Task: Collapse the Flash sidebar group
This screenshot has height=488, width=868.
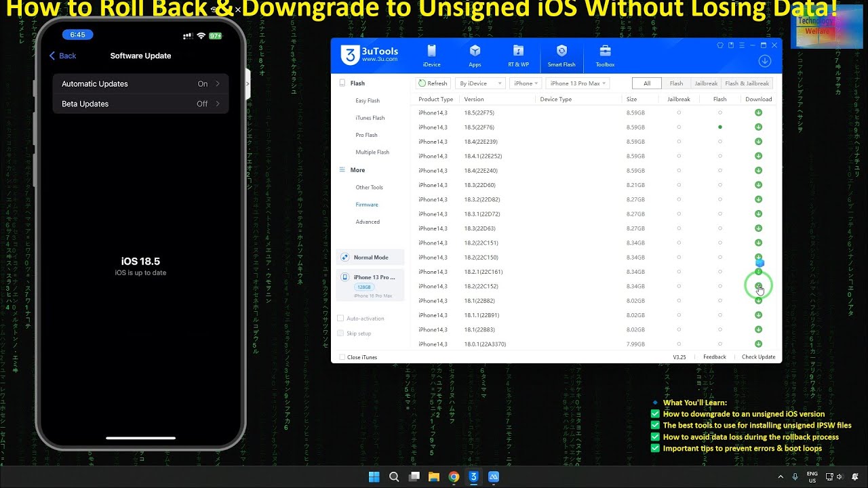Action: click(357, 83)
